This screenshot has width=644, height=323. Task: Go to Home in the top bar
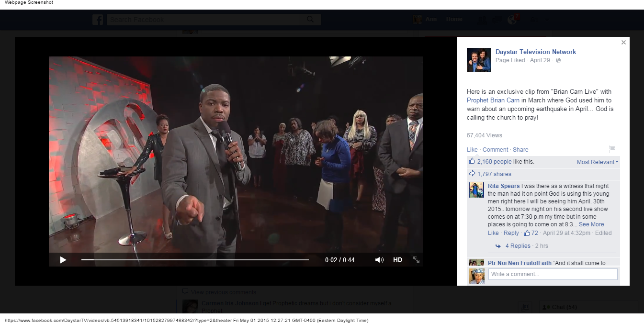click(454, 19)
